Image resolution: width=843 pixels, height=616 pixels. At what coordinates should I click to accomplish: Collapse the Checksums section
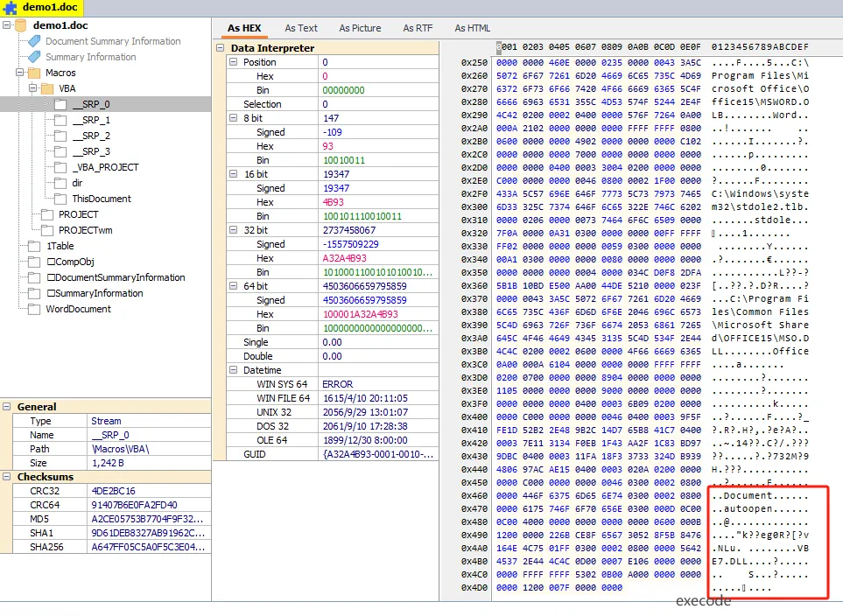[x=8, y=477]
